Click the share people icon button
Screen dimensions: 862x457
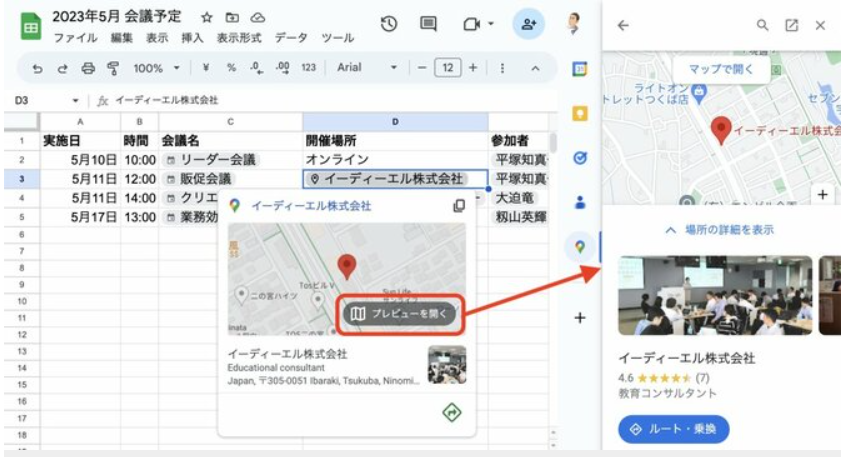[x=528, y=24]
